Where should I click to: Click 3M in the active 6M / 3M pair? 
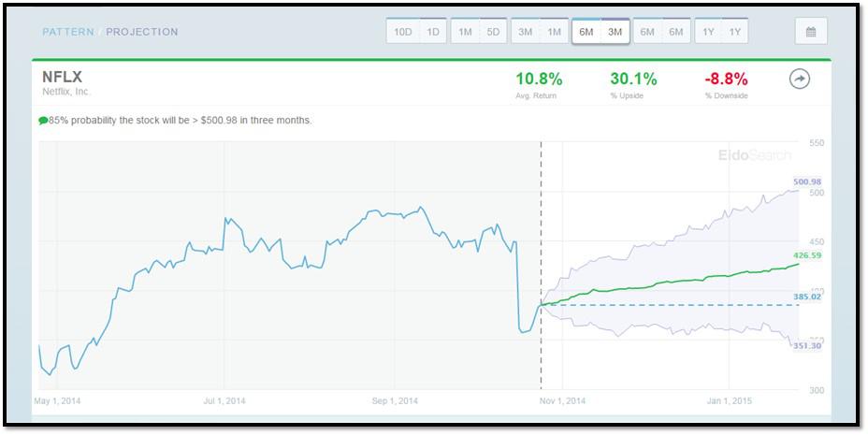click(615, 32)
